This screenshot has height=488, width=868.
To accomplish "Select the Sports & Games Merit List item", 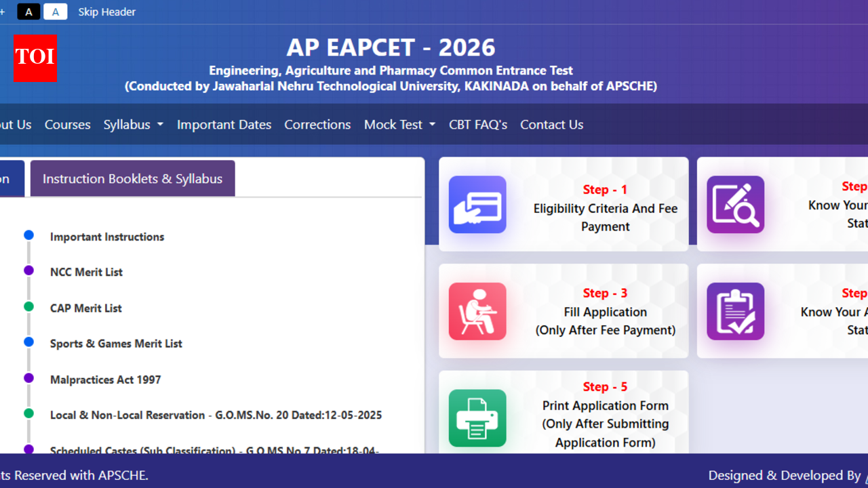I will 116,344.
